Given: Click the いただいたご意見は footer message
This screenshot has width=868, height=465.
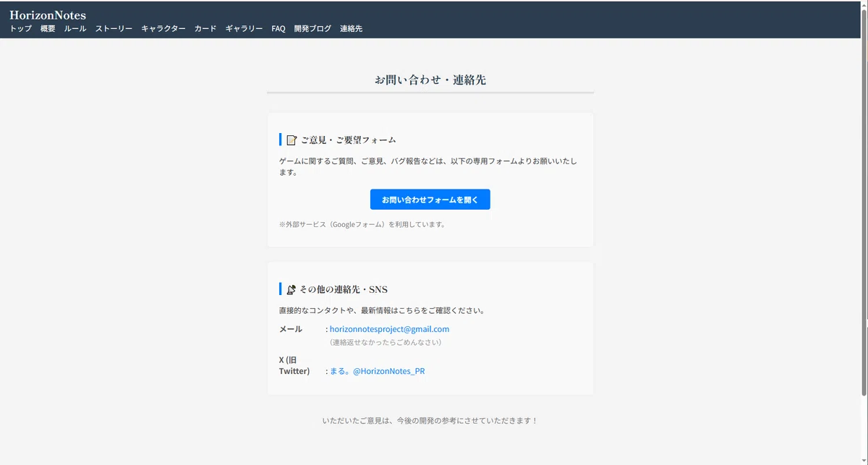Looking at the screenshot, I should 430,420.
